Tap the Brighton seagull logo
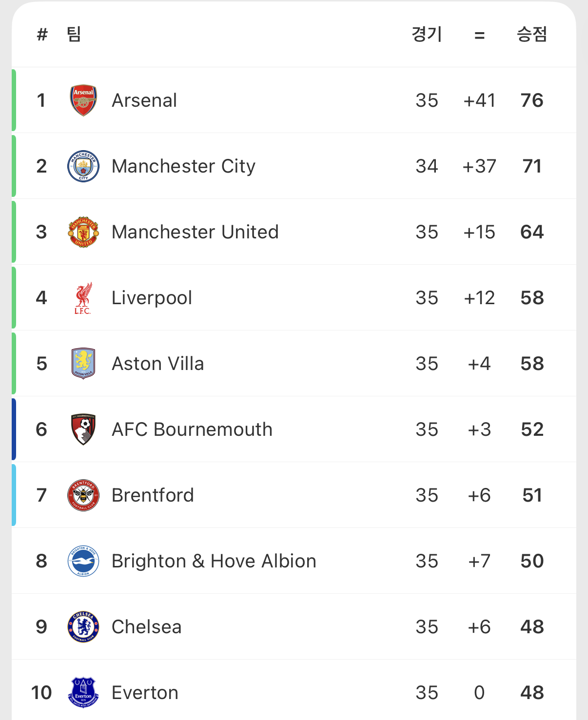This screenshot has height=720, width=588. click(83, 561)
